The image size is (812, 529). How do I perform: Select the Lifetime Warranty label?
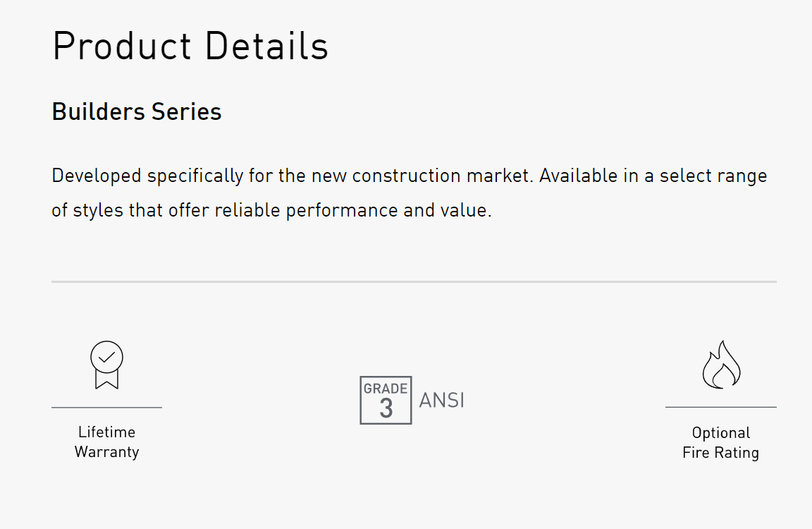pos(106,442)
